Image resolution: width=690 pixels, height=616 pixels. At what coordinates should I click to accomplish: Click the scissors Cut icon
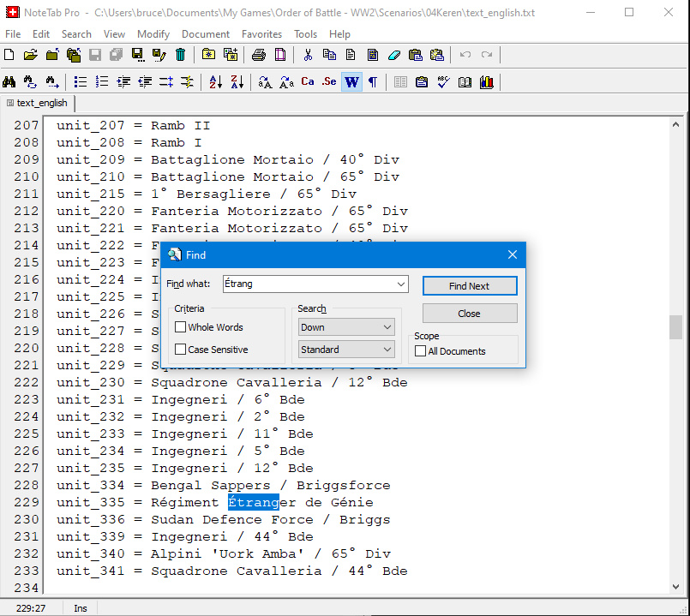(308, 55)
